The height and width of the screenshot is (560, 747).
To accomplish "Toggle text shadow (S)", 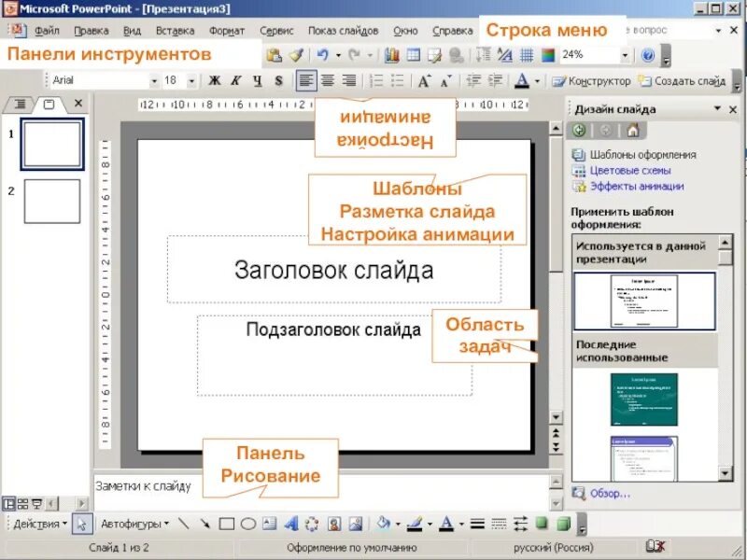I will [278, 81].
